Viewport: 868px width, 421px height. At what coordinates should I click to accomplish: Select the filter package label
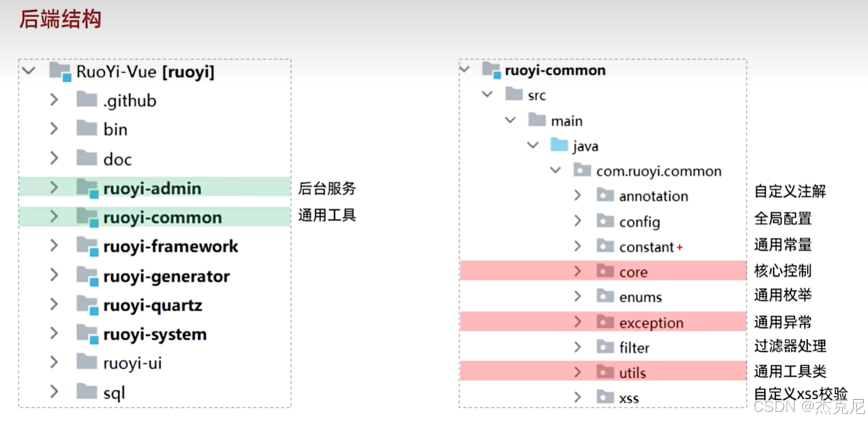634,348
